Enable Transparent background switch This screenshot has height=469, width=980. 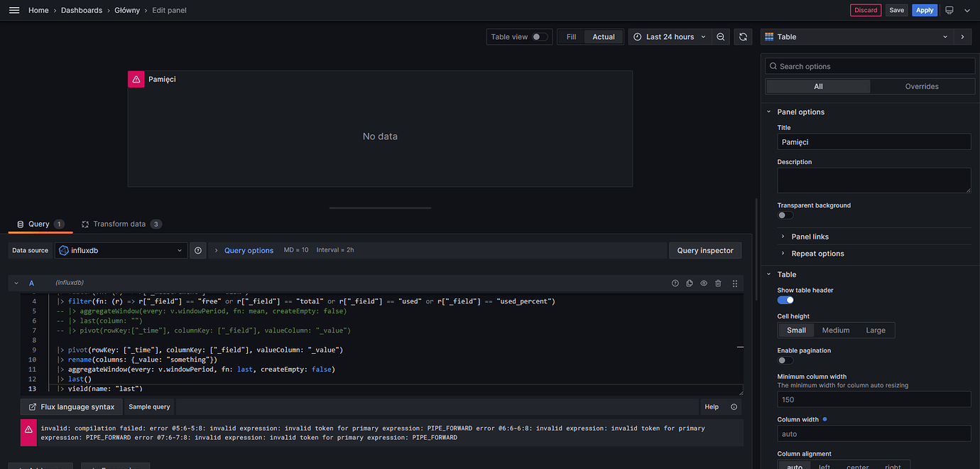pyautogui.click(x=785, y=215)
